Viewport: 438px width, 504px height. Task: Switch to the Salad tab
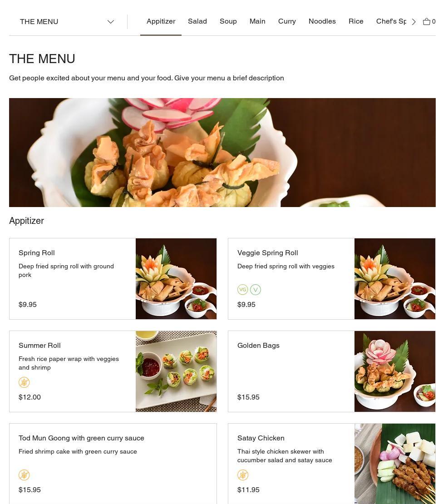click(197, 21)
